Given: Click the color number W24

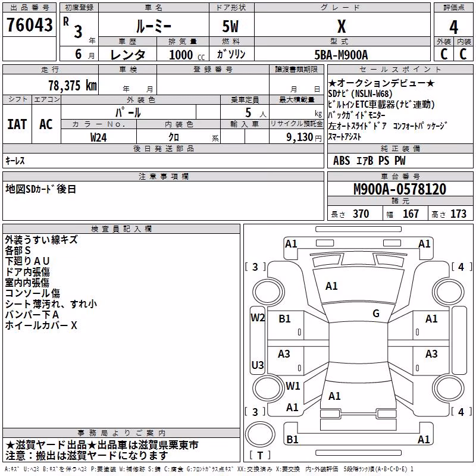Looking at the screenshot, I should click(98, 137).
